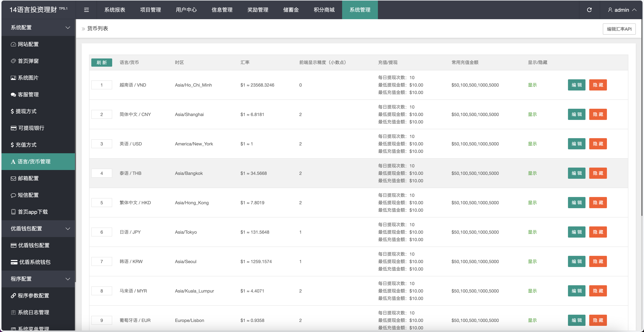Click the sort order input for 英语 / USD
Image resolution: width=644 pixels, height=332 pixels.
point(102,144)
